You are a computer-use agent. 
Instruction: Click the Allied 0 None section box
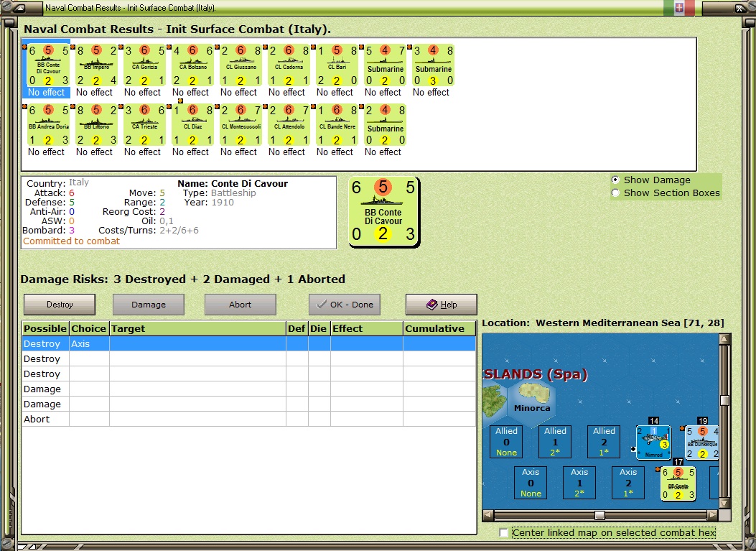coord(506,442)
